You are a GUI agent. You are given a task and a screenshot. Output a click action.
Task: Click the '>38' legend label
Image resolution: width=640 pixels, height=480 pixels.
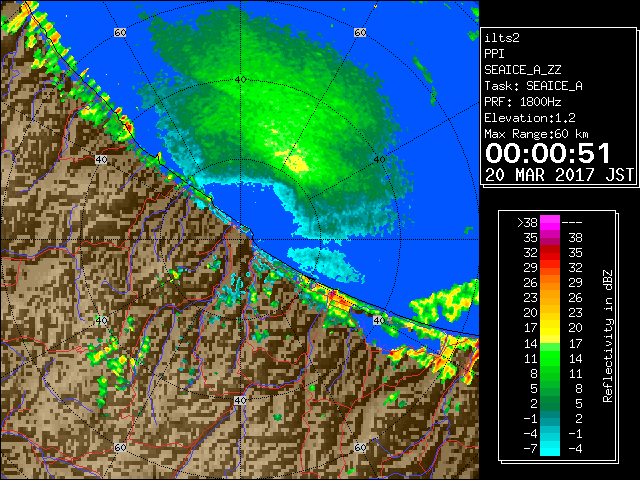[527, 223]
